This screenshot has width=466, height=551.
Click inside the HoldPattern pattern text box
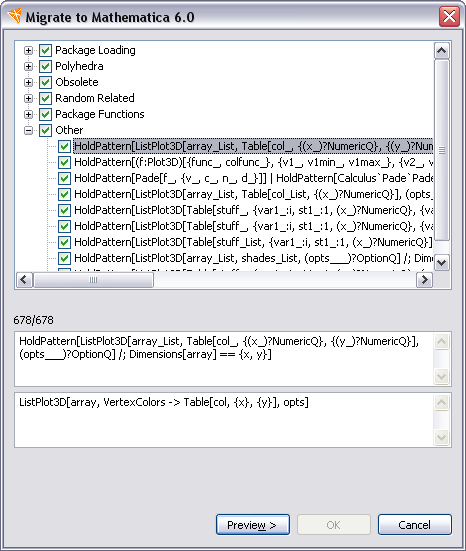pyautogui.click(x=224, y=359)
